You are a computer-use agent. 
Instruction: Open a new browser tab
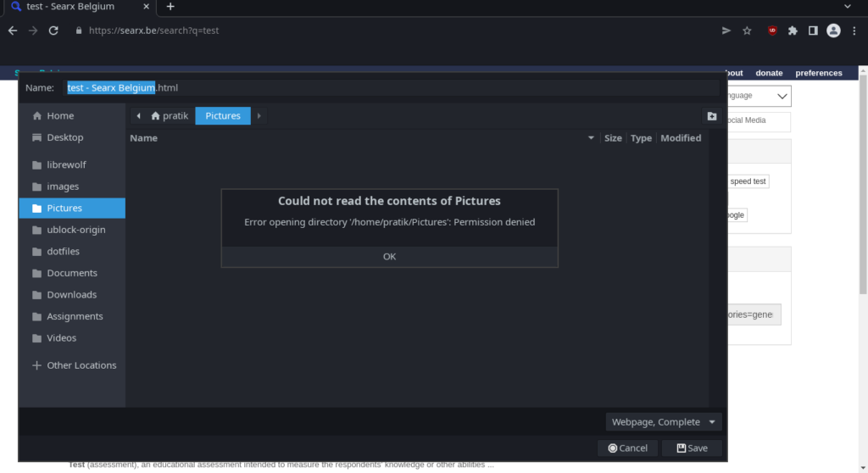[x=170, y=7]
